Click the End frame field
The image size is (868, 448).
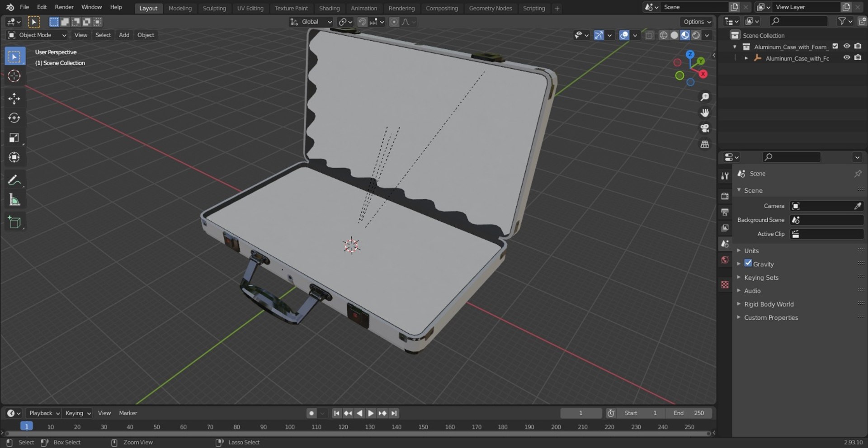688,413
